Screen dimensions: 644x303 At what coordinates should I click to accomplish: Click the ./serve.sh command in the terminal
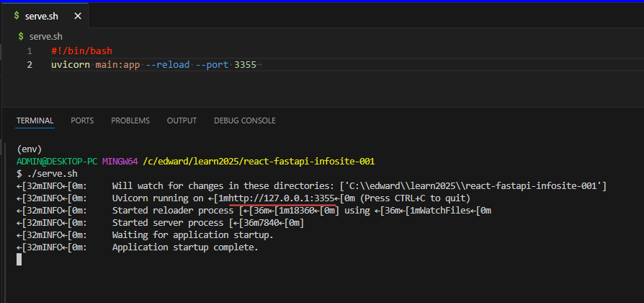click(x=52, y=174)
